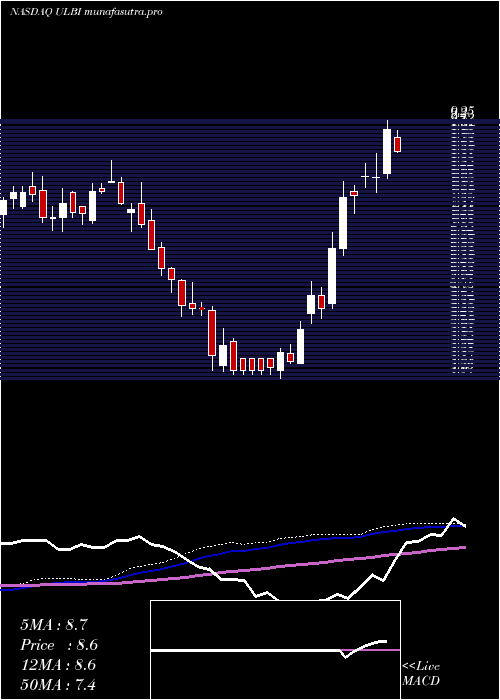Click the last red candlestick on the right

click(397, 144)
